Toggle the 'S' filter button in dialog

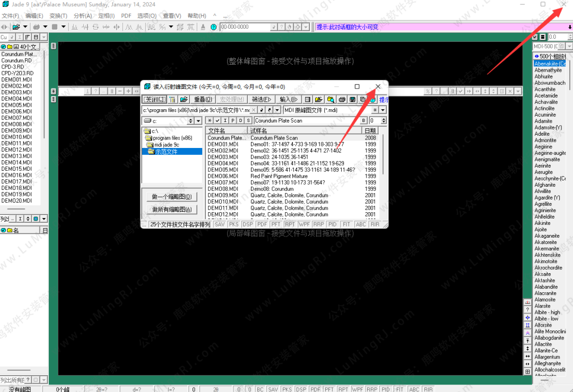tap(247, 120)
